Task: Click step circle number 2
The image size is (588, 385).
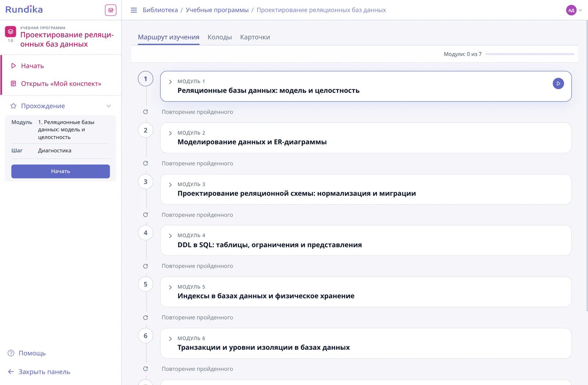Action: (146, 130)
